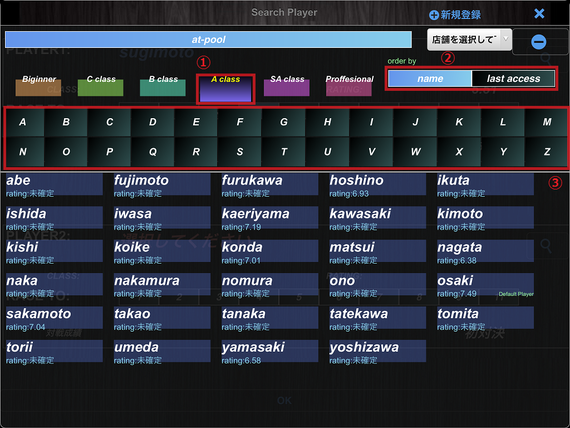The width and height of the screenshot is (570, 428).
Task: Choose player tomita
Action: tap(485, 319)
